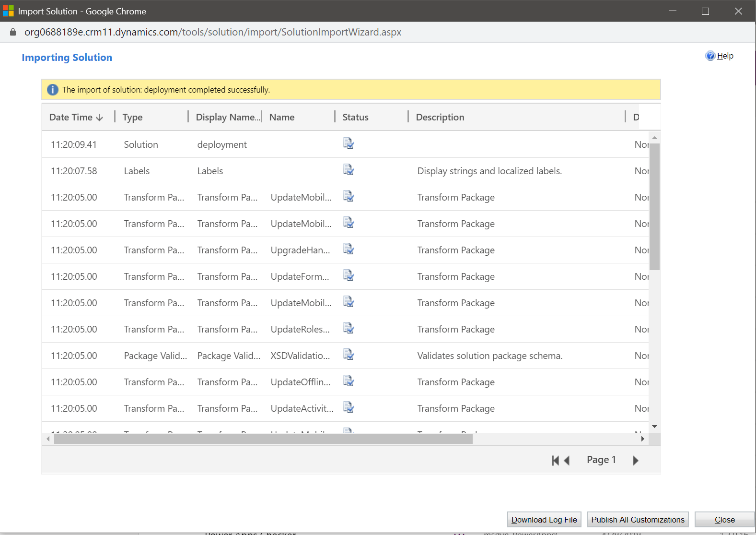The height and width of the screenshot is (535, 756).
Task: Click the horizontal scrollbar left arrow
Action: [x=48, y=439]
